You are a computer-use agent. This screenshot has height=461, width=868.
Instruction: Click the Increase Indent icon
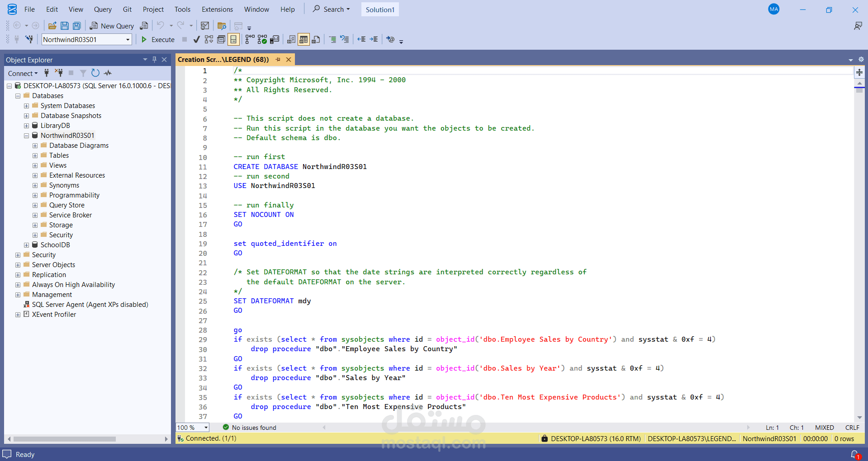[x=374, y=40]
